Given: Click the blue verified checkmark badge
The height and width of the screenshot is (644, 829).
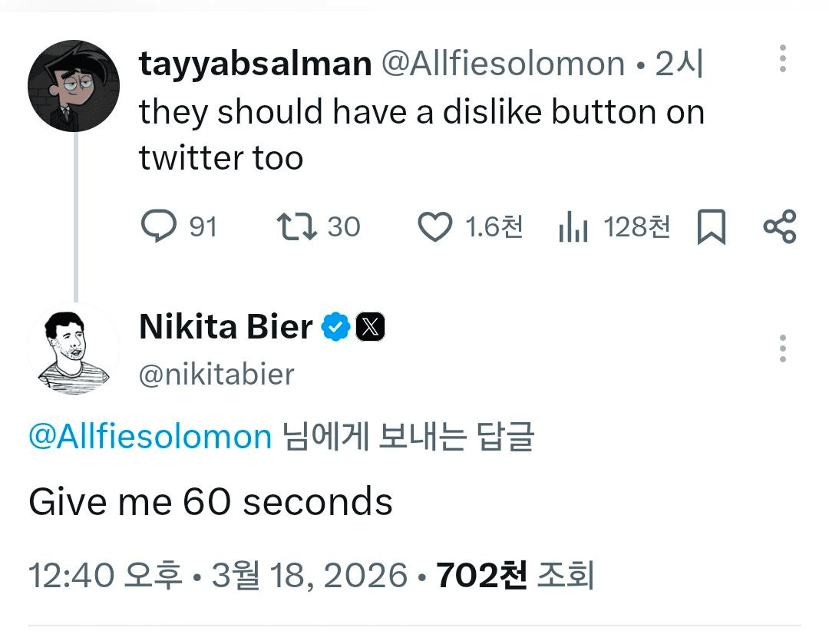Looking at the screenshot, I should [335, 328].
